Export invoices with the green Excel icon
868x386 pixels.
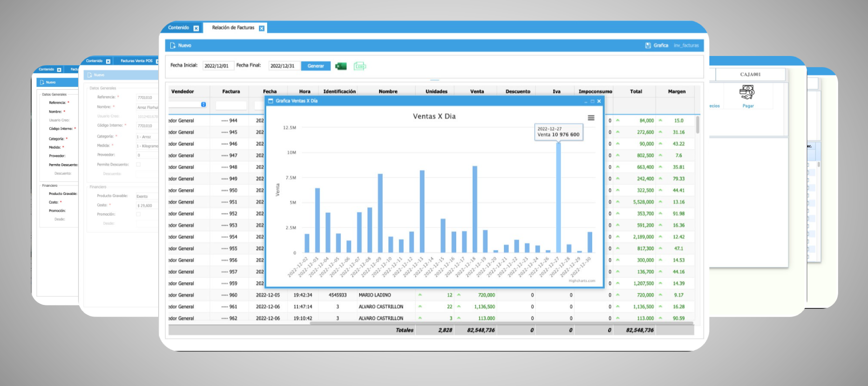341,66
